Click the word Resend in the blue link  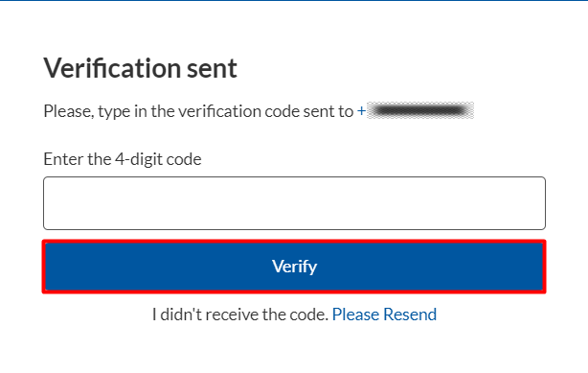click(x=410, y=315)
